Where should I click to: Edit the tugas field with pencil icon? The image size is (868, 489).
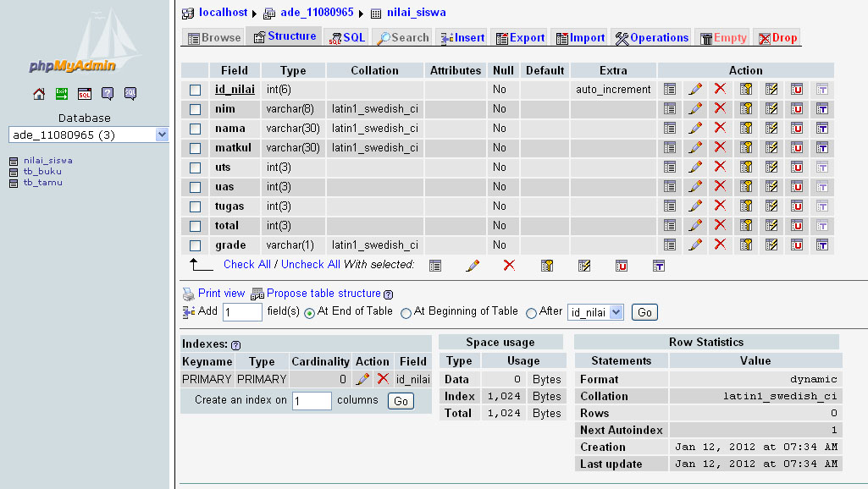(x=695, y=206)
